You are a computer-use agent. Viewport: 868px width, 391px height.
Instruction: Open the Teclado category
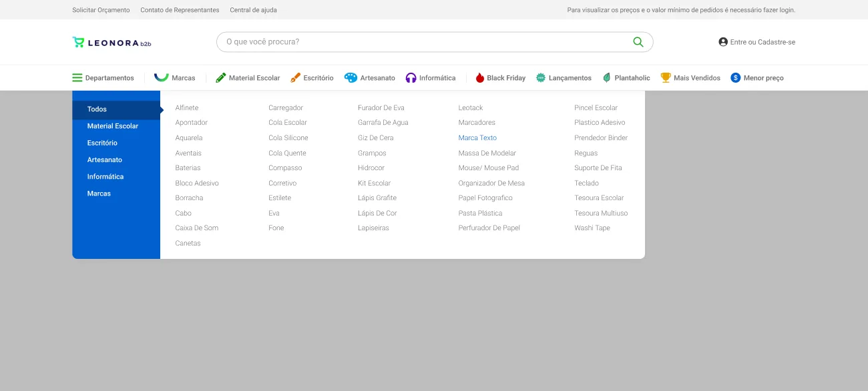587,183
